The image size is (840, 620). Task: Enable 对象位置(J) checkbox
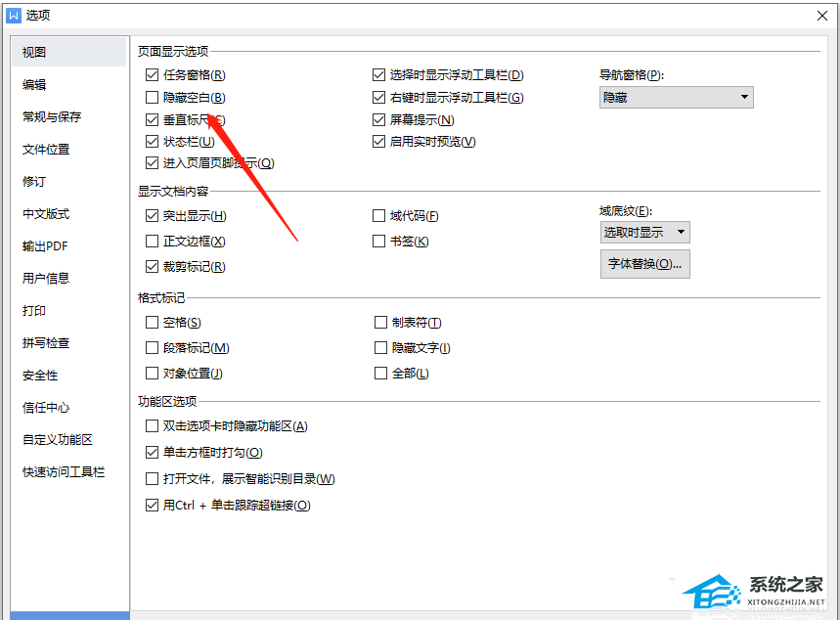[x=153, y=373]
